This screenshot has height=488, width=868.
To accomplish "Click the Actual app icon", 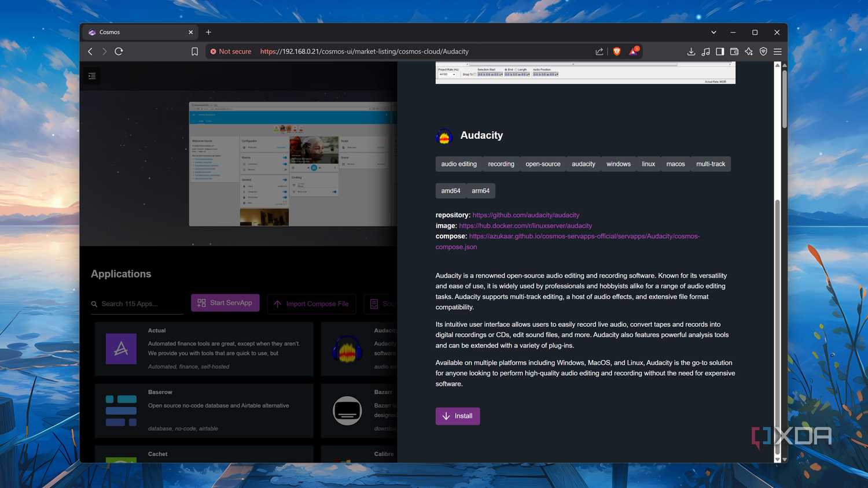I will [x=121, y=349].
